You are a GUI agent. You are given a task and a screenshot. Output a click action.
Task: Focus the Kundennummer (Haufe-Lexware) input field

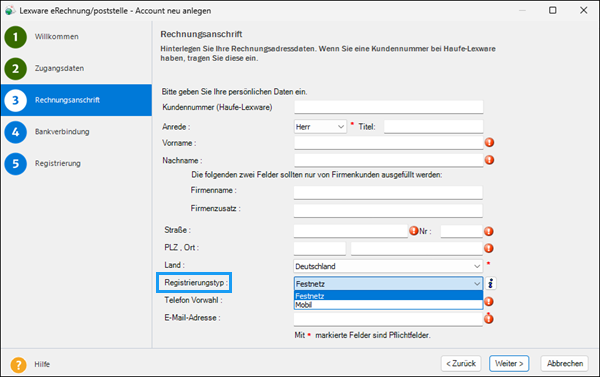pos(388,107)
